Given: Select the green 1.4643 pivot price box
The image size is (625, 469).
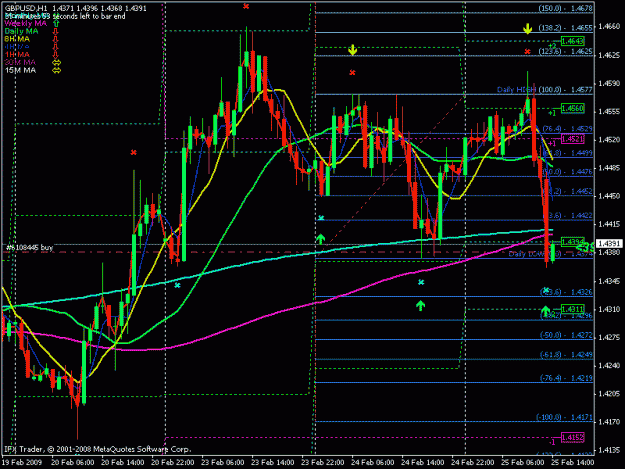Looking at the screenshot, I should point(573,41).
